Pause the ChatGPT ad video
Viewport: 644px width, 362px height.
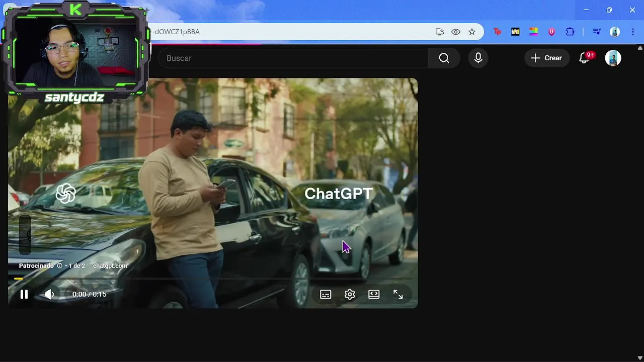[24, 295]
